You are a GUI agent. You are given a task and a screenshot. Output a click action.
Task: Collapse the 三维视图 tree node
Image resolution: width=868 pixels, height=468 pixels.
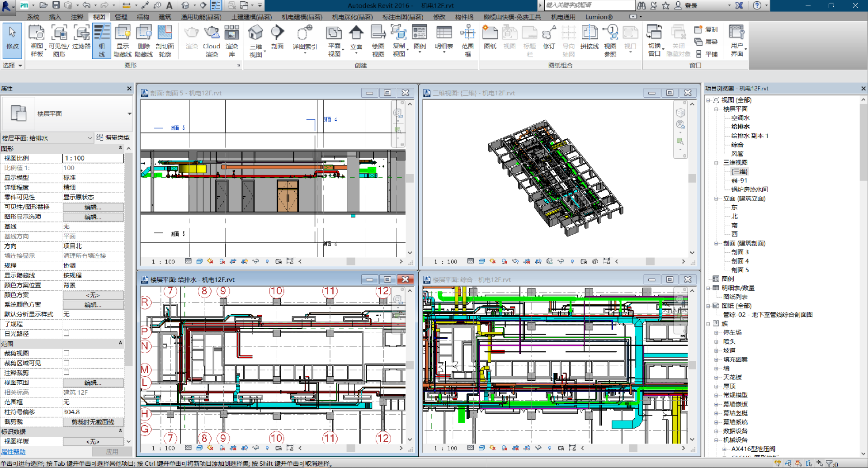[x=716, y=163]
